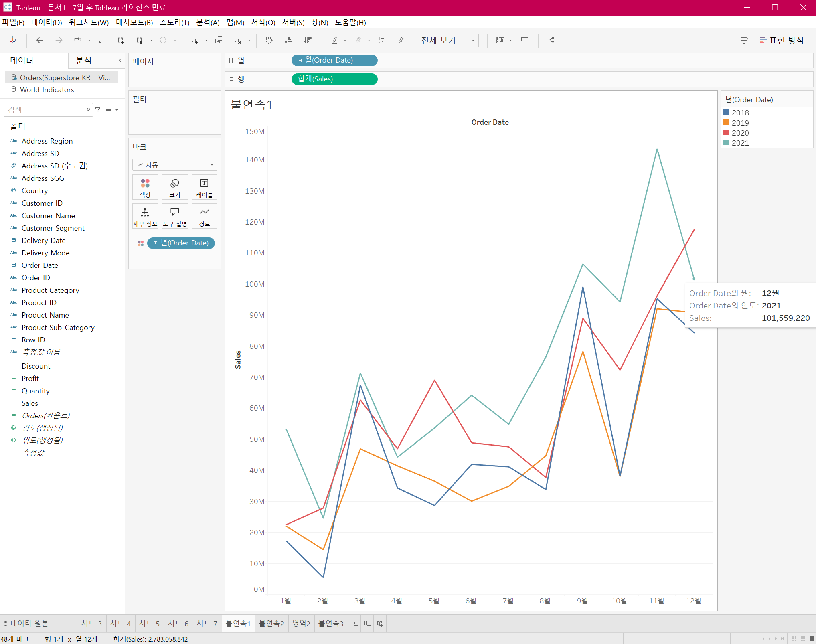Screen dimensions: 816x644
Task: Click the 검색 field search box
Action: (46, 110)
